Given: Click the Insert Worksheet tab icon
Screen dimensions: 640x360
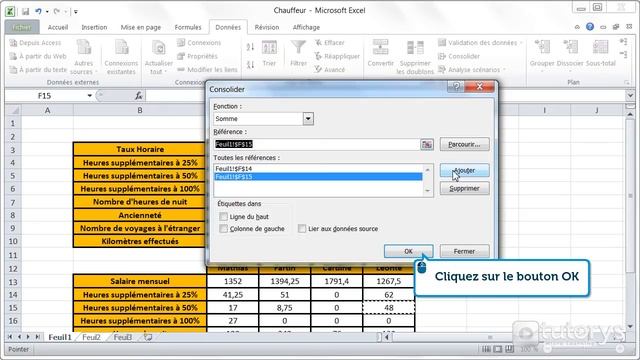Looking at the screenshot, I should click(148, 337).
